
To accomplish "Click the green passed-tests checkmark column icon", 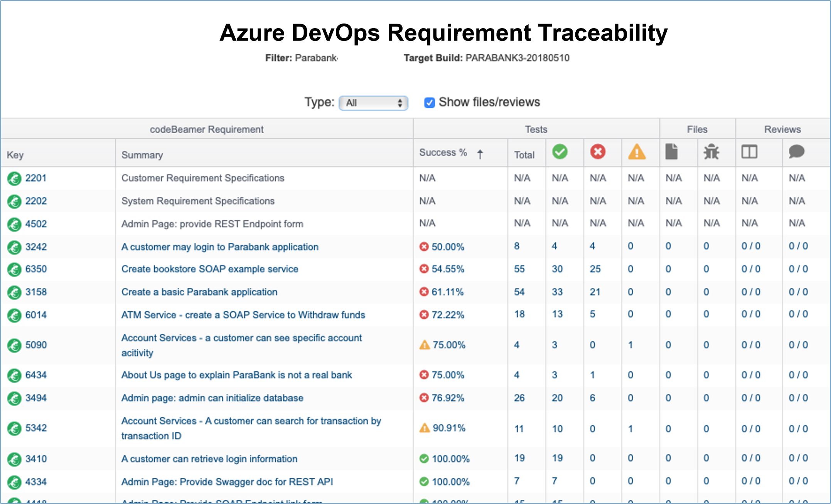I will (560, 152).
